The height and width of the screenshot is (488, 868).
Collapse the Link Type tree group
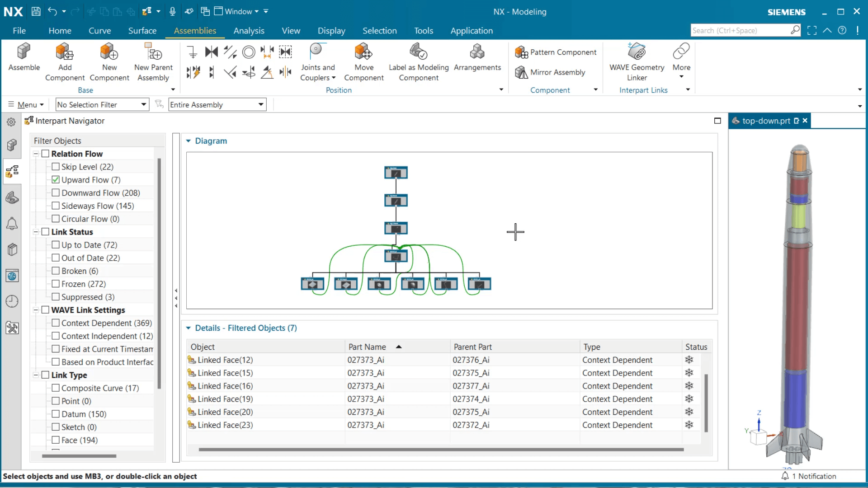click(x=36, y=375)
